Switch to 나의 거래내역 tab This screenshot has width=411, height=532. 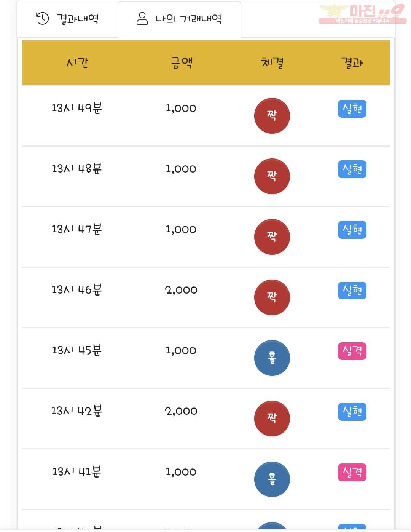point(179,19)
